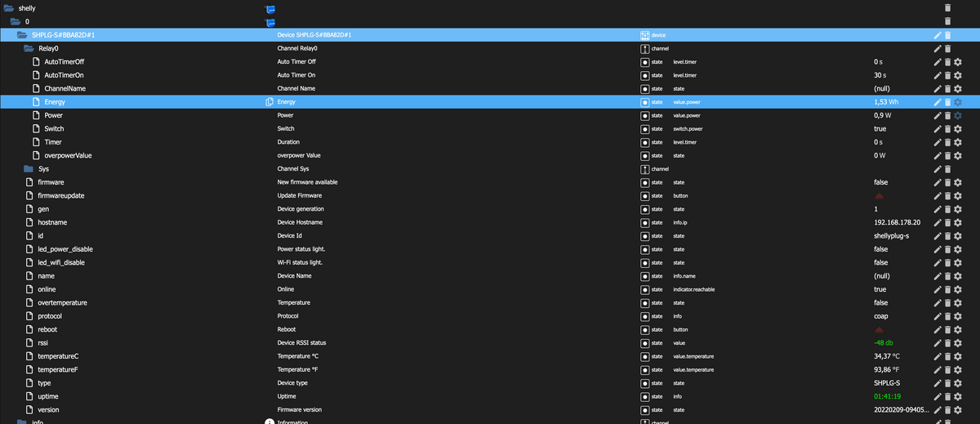Image resolution: width=980 pixels, height=424 pixels.
Task: Click the "Device RSSI status" name
Action: click(x=301, y=342)
